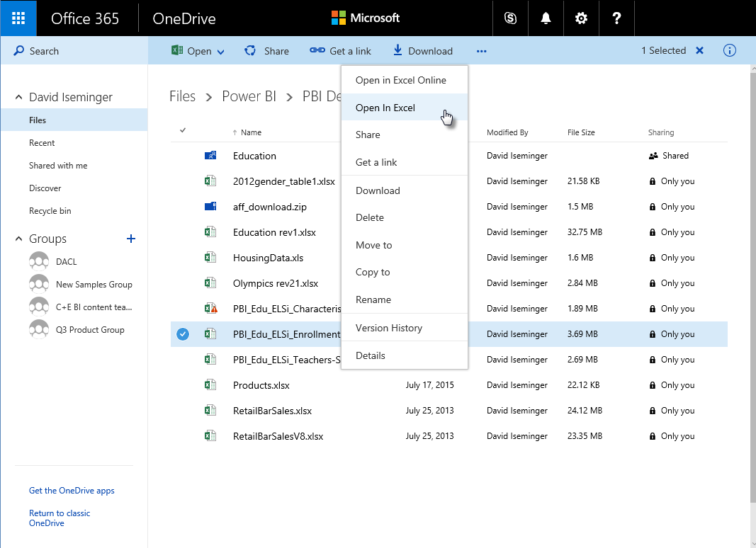
Task: Open Recycle bin in sidebar
Action: pyautogui.click(x=50, y=210)
